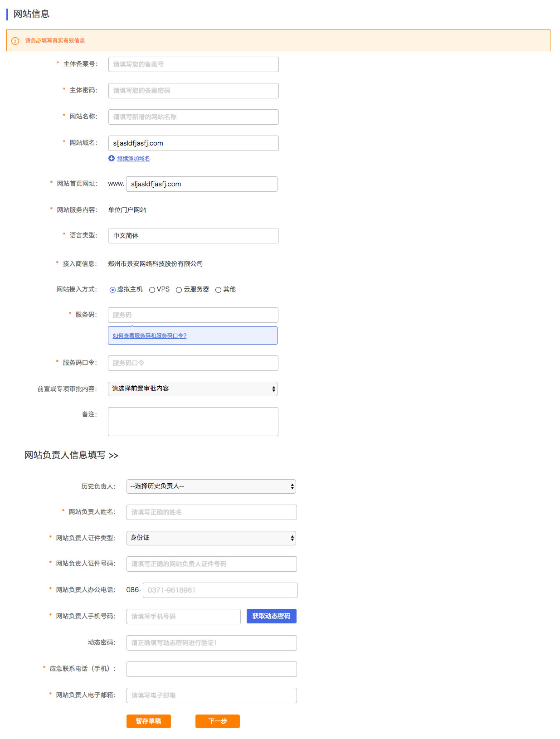This screenshot has width=560, height=739.
Task: Open the 前置或专项审批内容 dropdown
Action: 193,389
